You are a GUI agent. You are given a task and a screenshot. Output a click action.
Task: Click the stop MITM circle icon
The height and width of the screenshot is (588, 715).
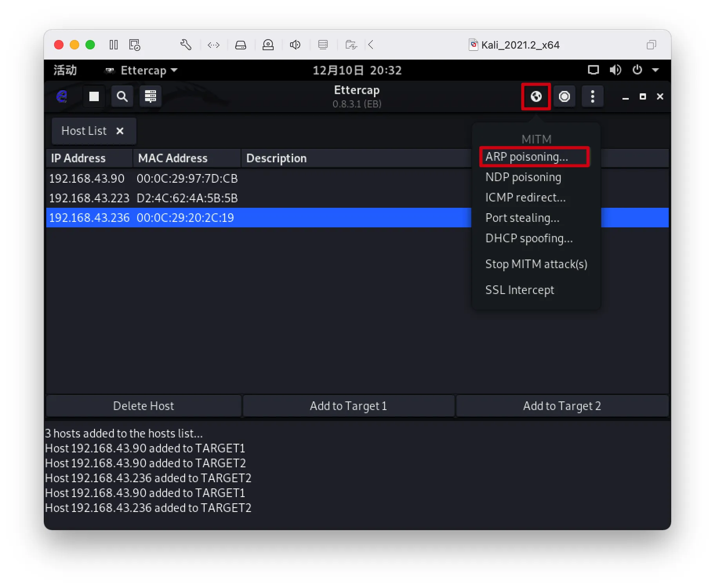point(564,96)
